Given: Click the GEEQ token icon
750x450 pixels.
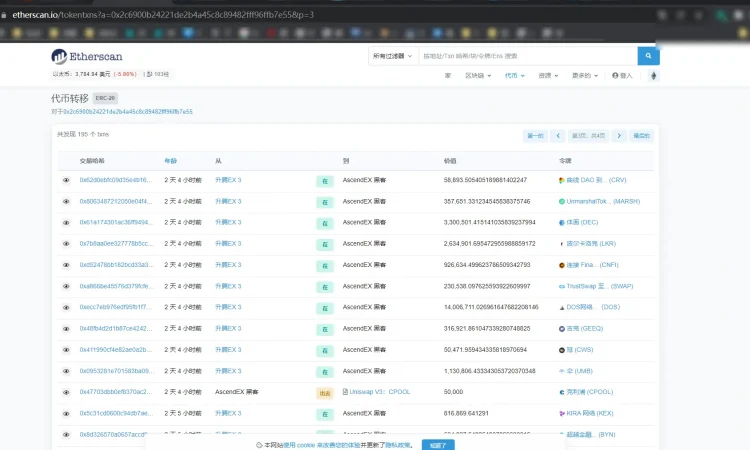Looking at the screenshot, I should coord(562,329).
